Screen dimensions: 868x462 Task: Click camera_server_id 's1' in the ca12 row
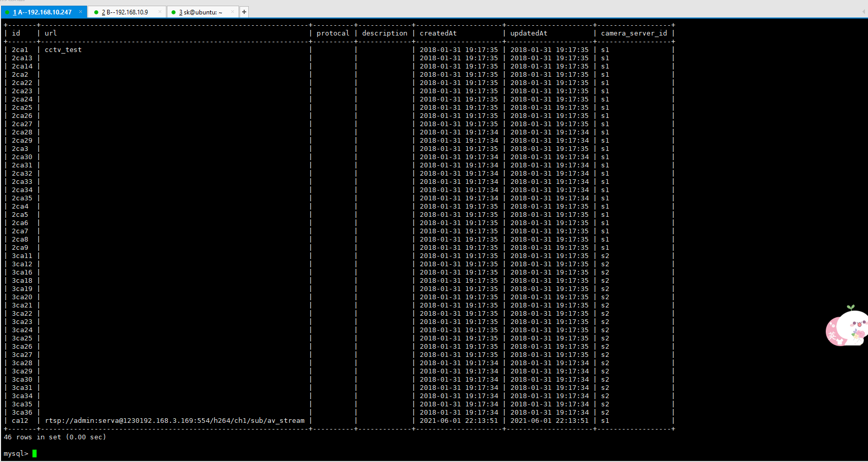pyautogui.click(x=605, y=421)
